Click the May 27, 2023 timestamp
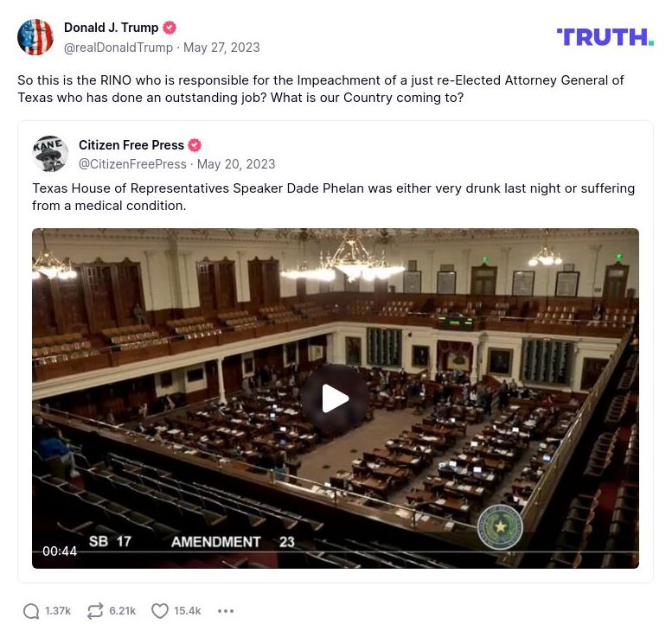 tap(221, 48)
